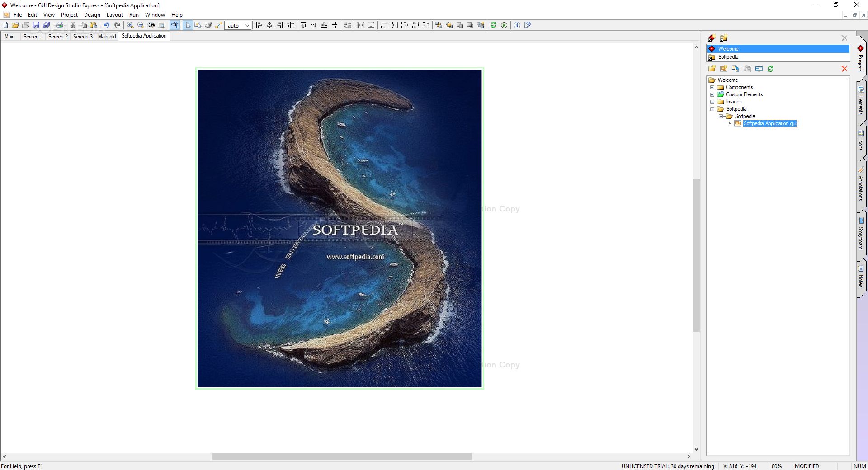This screenshot has width=868, height=470.
Task: Collapse the top-level Softpedia folder
Action: (x=712, y=109)
